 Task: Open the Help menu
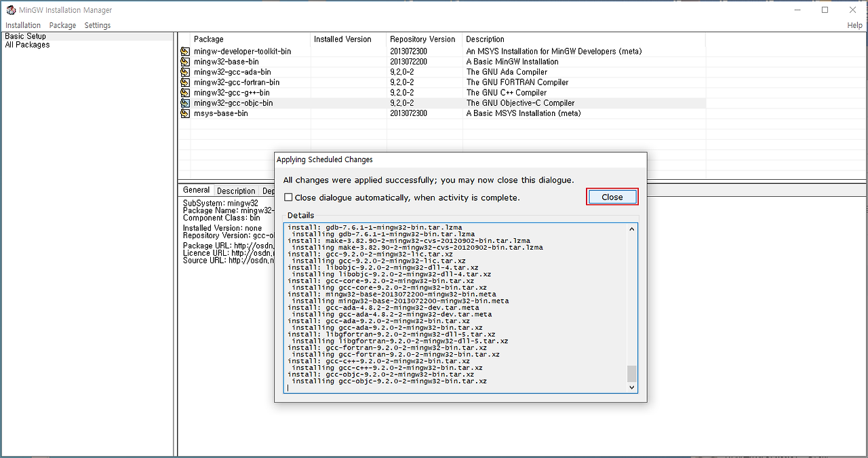click(854, 25)
